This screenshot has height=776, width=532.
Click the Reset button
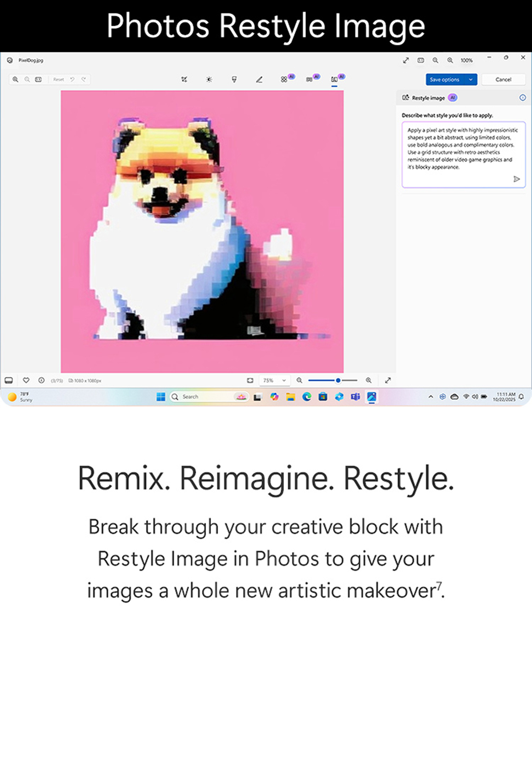58,80
